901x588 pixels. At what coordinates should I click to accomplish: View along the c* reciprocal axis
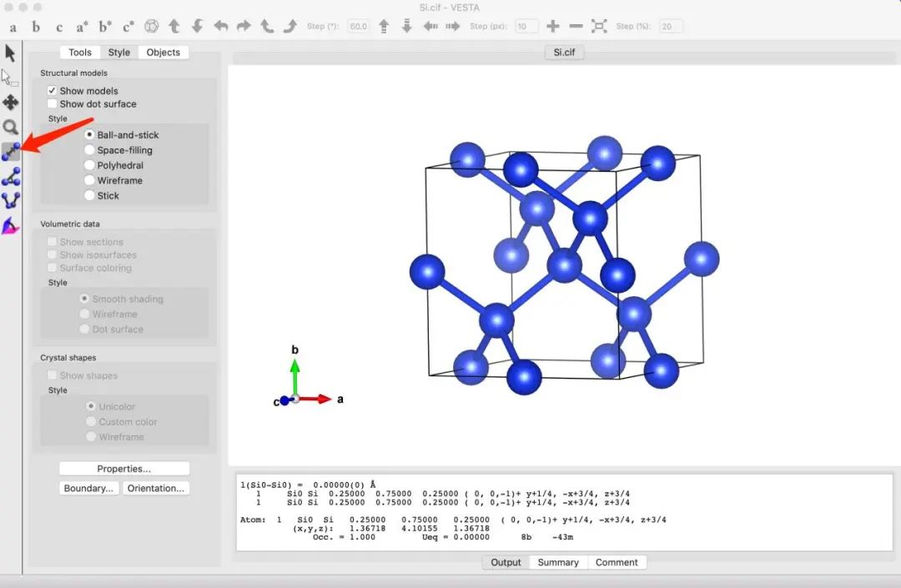[x=128, y=27]
